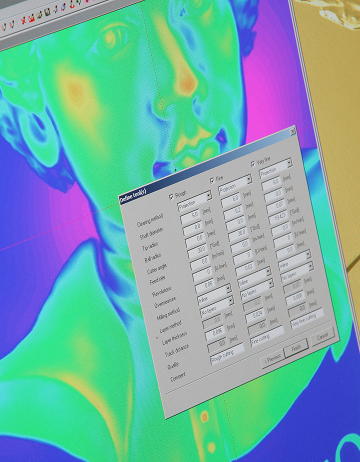Close the Define tool(s) dialog
Image resolution: width=360 pixels, height=462 pixels.
[x=293, y=132]
